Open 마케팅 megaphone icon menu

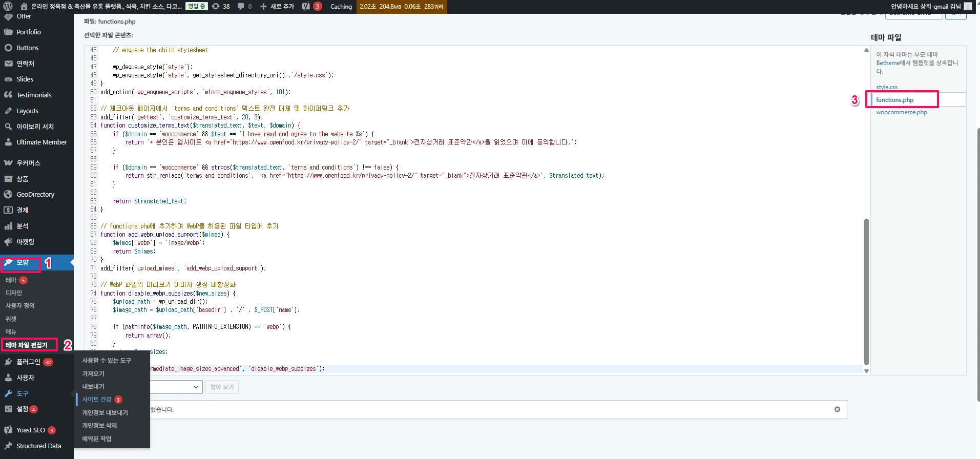coord(8,242)
